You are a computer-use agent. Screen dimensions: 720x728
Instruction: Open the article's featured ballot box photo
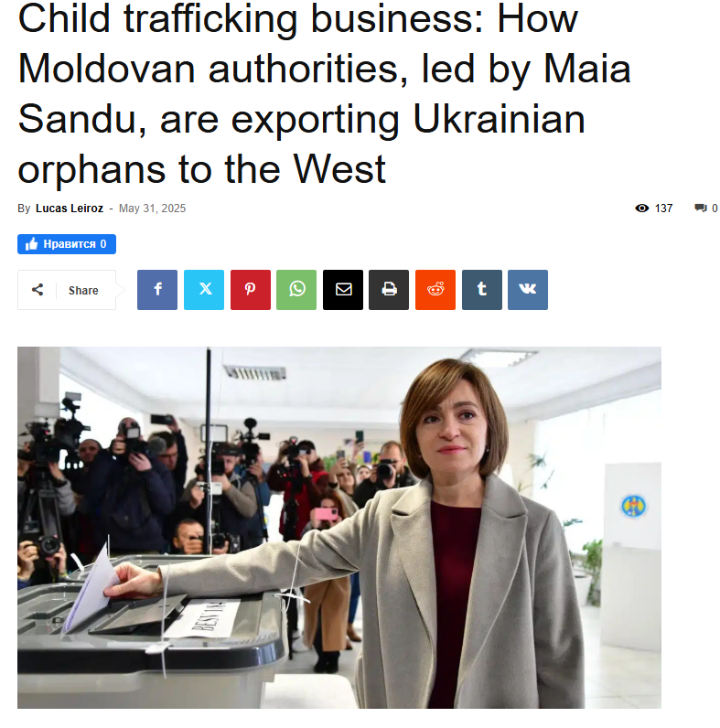[339, 528]
